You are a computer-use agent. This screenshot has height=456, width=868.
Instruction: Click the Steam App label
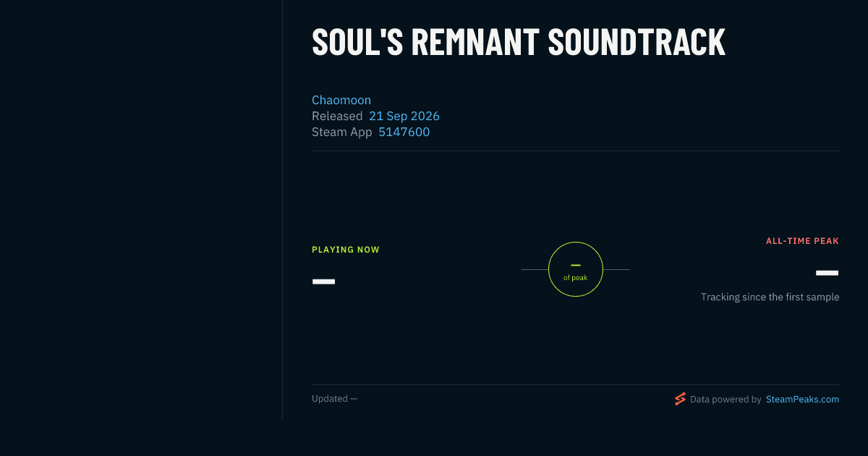pyautogui.click(x=341, y=132)
